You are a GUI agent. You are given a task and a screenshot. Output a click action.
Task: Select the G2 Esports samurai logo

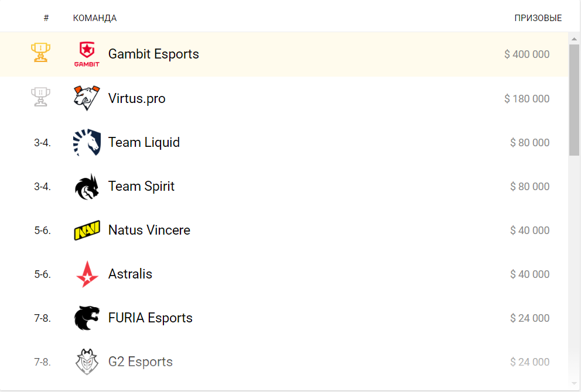[x=87, y=362]
